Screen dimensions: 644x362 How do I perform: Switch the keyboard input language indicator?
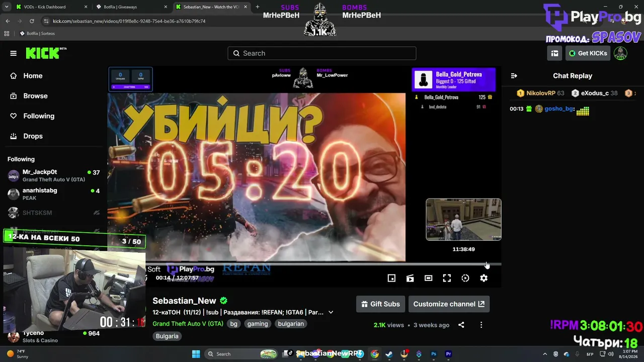tap(590, 354)
